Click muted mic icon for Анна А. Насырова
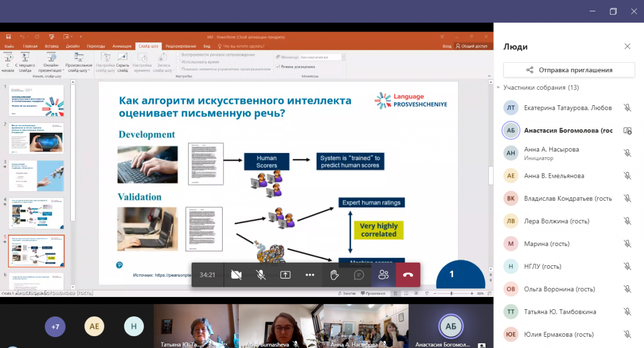644x348 pixels. 627,153
